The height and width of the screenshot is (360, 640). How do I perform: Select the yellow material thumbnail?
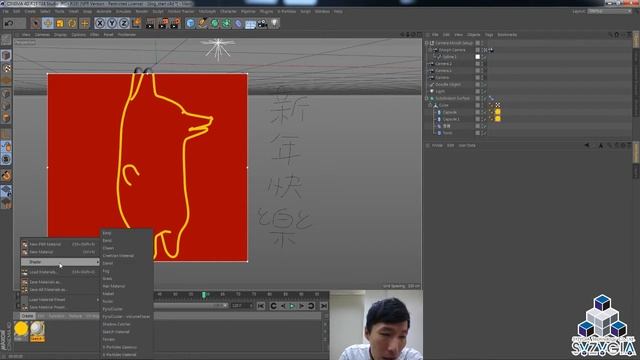coord(21,329)
